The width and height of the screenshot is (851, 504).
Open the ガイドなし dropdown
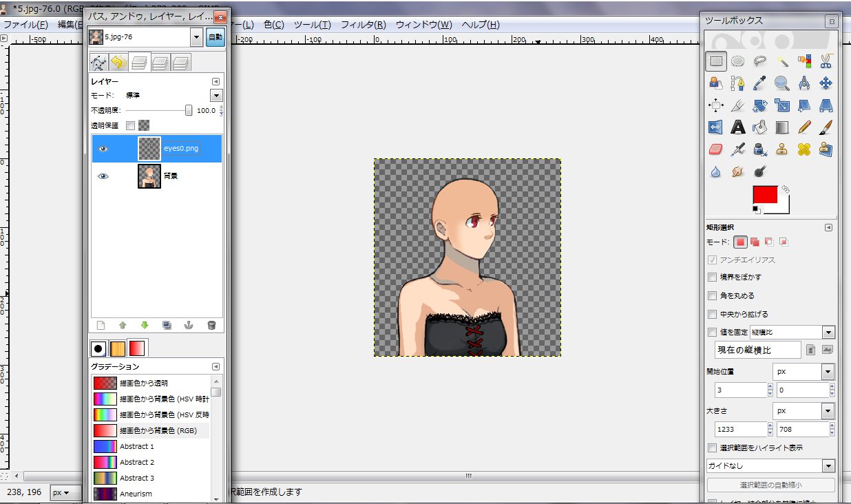[x=828, y=466]
